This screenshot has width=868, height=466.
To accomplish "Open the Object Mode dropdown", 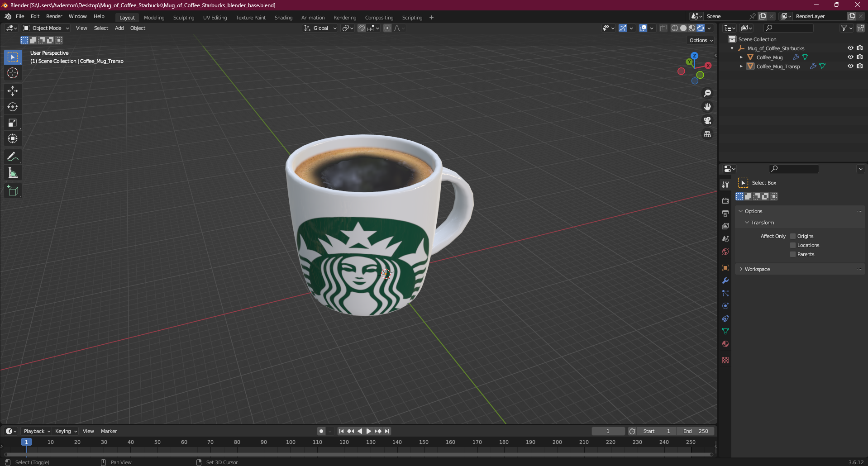I will coord(46,28).
